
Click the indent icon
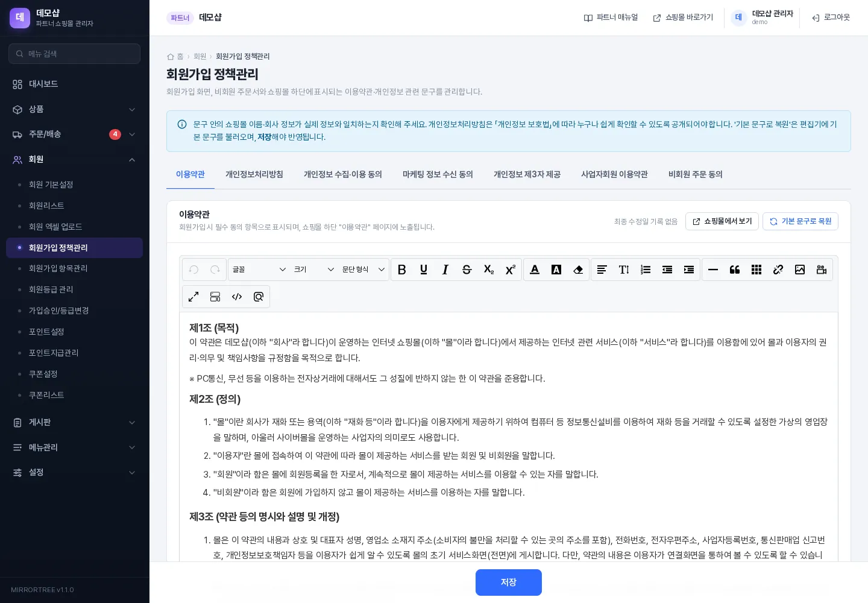click(x=689, y=270)
